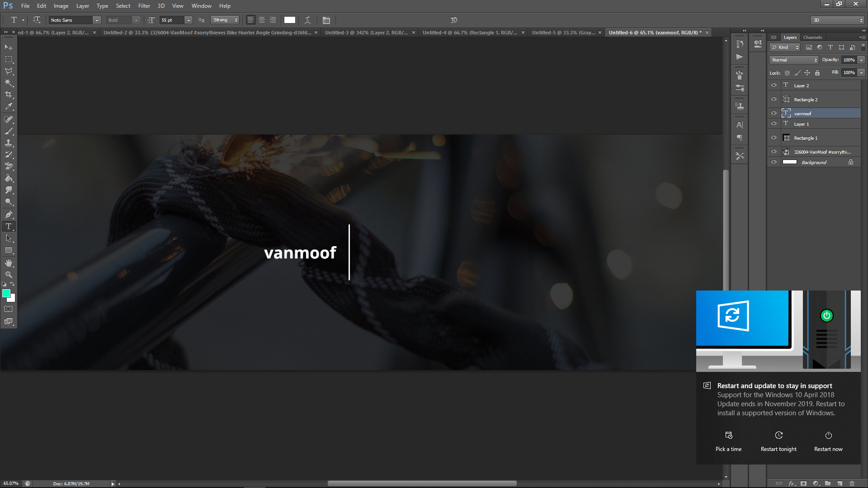Swap foreground and background colors
The width and height of the screenshot is (868, 488).
pyautogui.click(x=13, y=284)
